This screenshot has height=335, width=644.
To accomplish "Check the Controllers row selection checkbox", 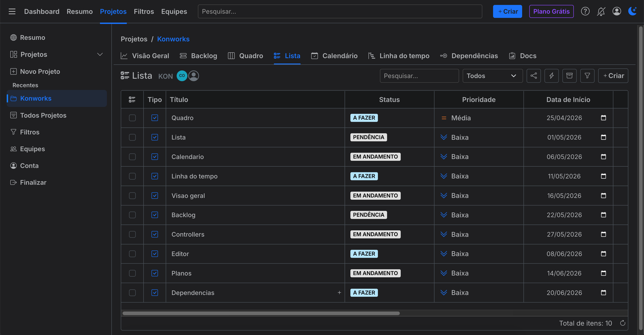I will coord(132,234).
